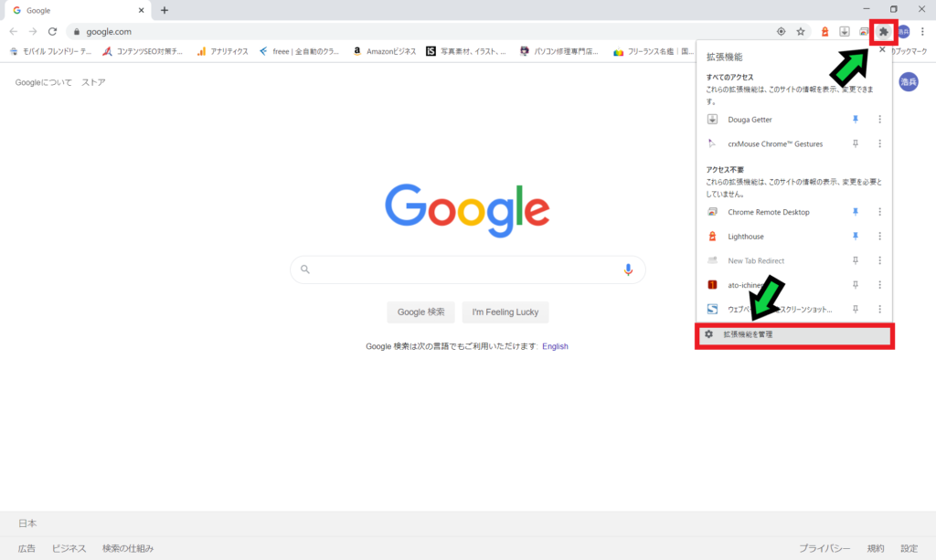The width and height of the screenshot is (936, 560).
Task: Open the Chrome three-dot main menu
Action: coord(922,31)
